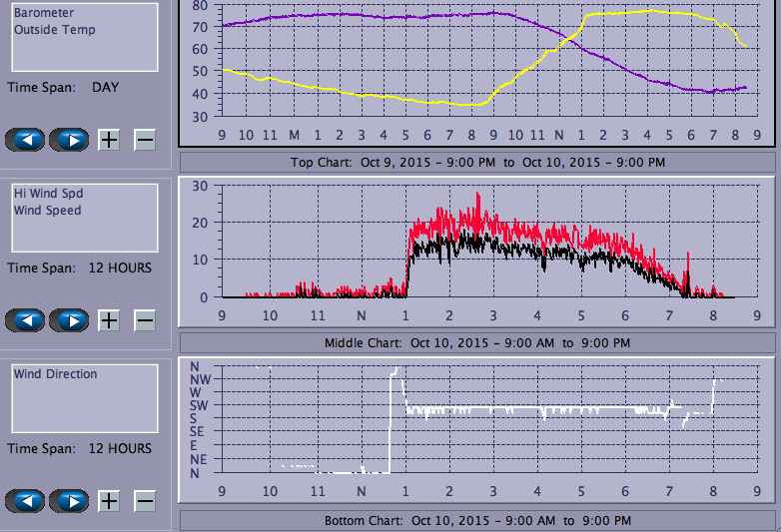Select Wind Direction in the bottom list
Screen dimensions: 781x532
coord(56,374)
